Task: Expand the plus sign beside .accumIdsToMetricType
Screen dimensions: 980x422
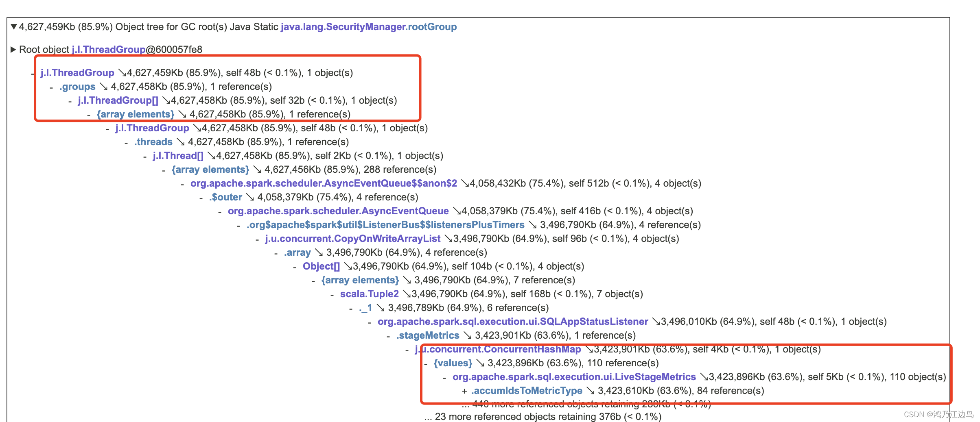Action: [464, 391]
